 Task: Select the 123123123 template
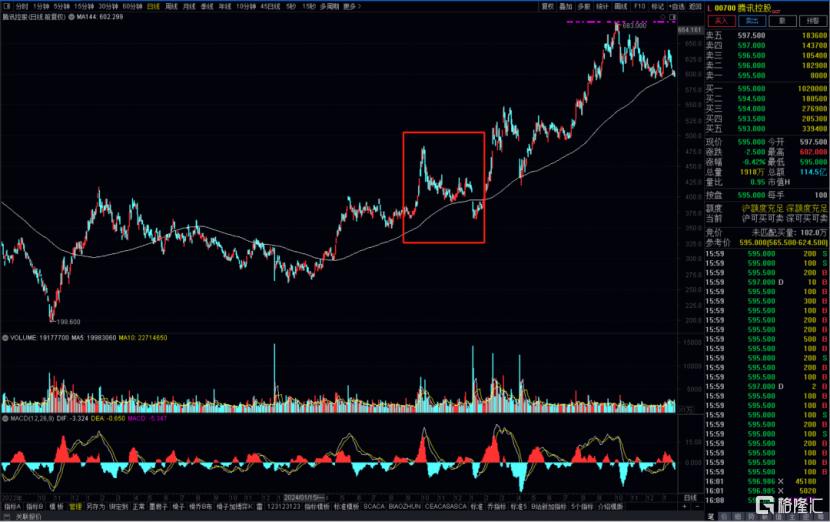click(283, 507)
